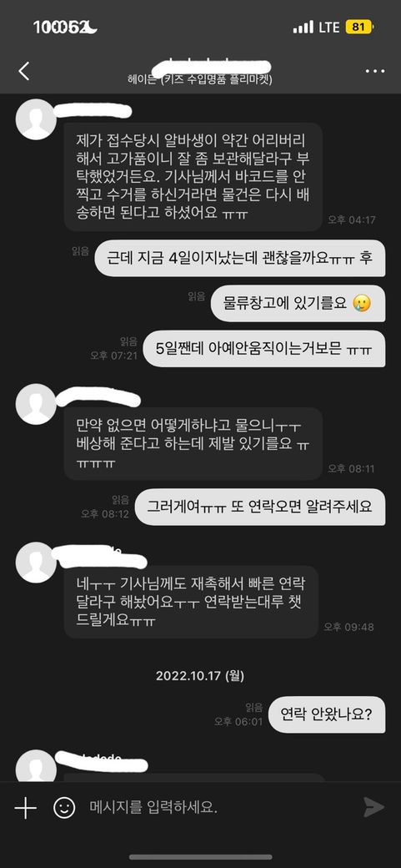This screenshot has width=401, height=868.
Task: Tap the send paper plane icon
Action: (374, 807)
